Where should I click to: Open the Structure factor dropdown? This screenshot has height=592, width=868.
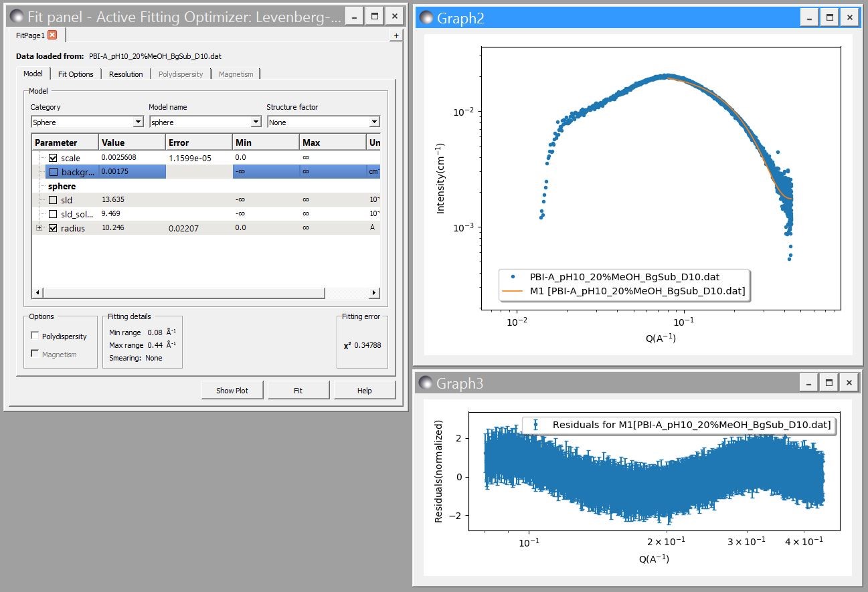pos(323,122)
